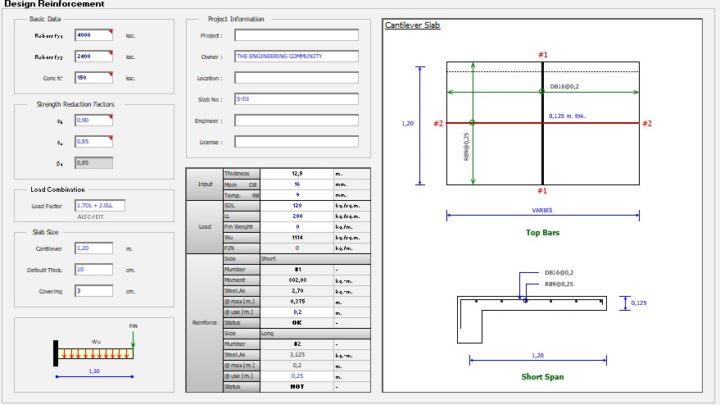
Task: Edit the long-side @ use value 0,25
Action: click(x=297, y=376)
